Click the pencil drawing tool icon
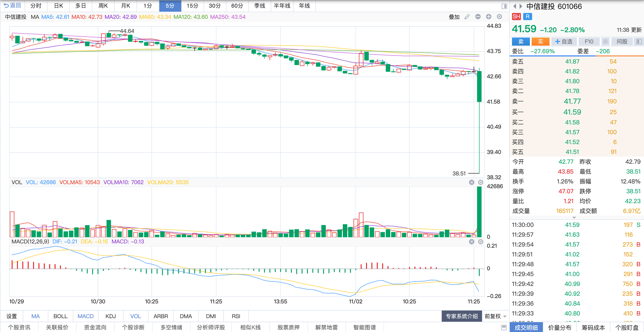Screen dimensions: 644x332 467,17
